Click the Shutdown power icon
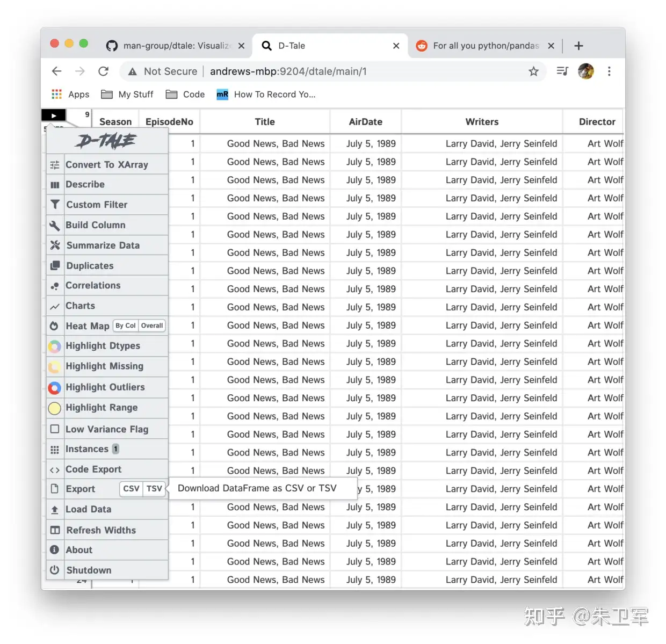Screen dimensions: 666x644 (x=54, y=570)
